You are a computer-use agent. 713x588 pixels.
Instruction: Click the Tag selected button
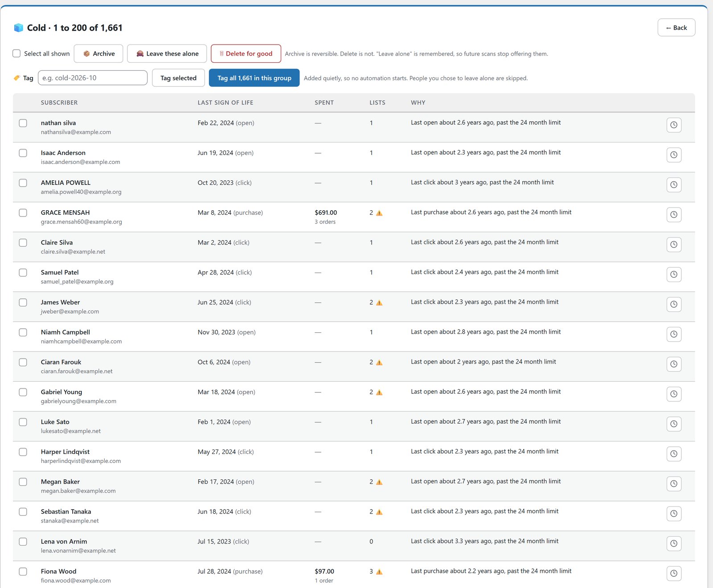(x=178, y=78)
